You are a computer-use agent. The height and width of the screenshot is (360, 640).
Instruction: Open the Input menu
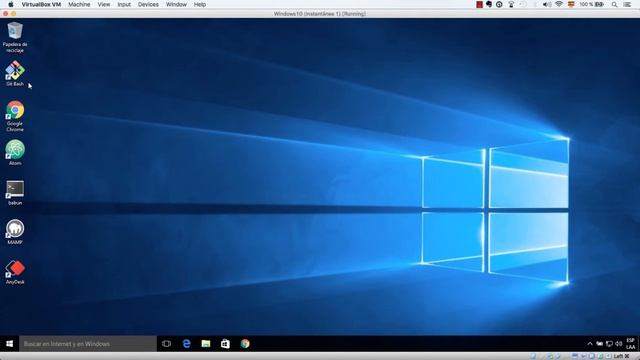(x=124, y=4)
